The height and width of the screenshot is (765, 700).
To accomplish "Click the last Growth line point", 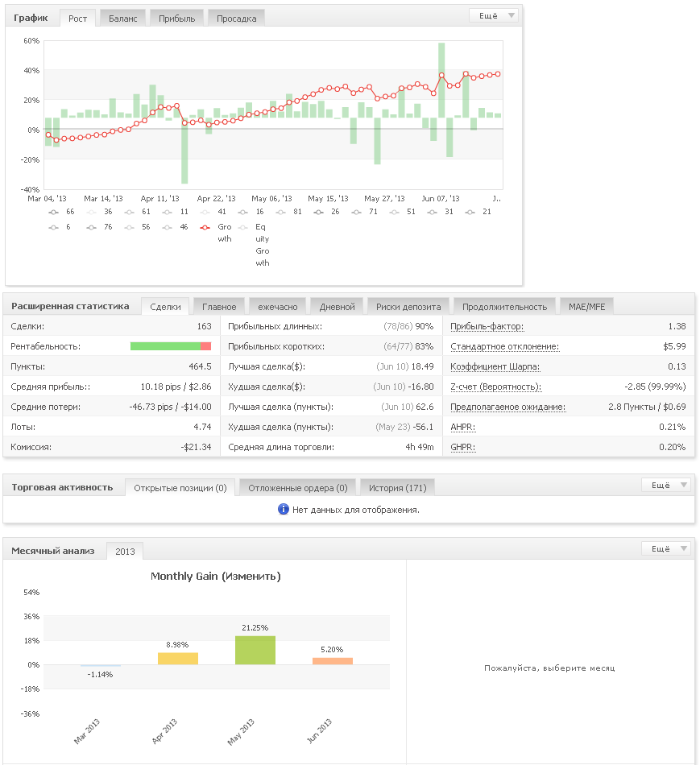I will pyautogui.click(x=498, y=74).
